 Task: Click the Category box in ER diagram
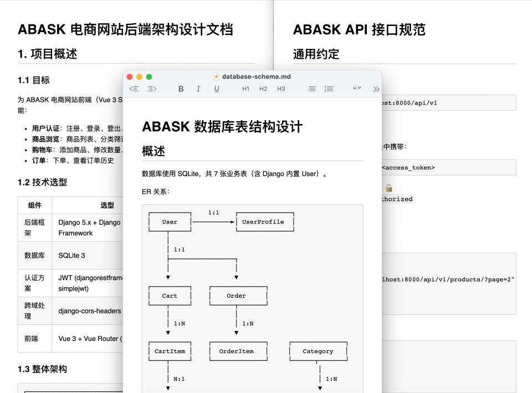point(318,351)
